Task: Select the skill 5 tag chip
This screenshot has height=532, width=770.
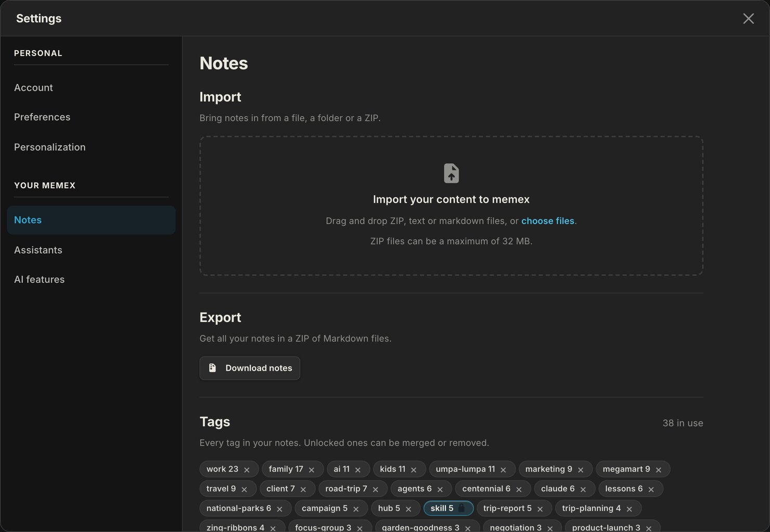Action: coord(448,508)
